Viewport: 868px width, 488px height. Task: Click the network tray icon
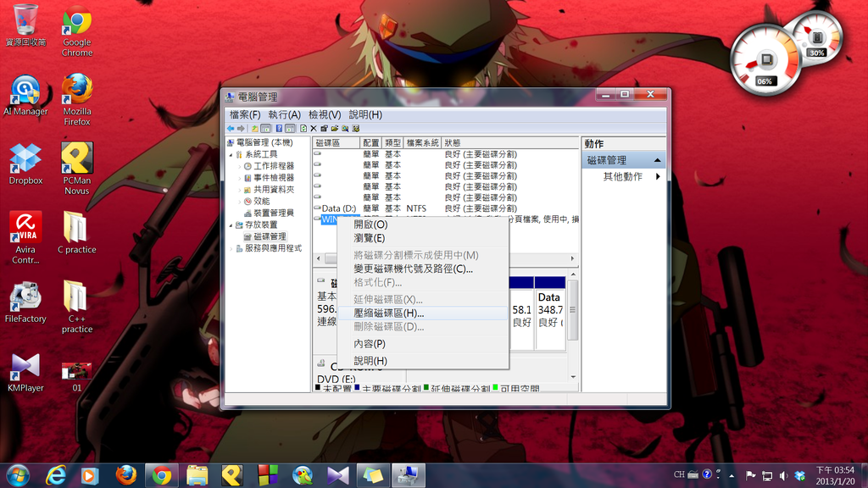[x=767, y=475]
